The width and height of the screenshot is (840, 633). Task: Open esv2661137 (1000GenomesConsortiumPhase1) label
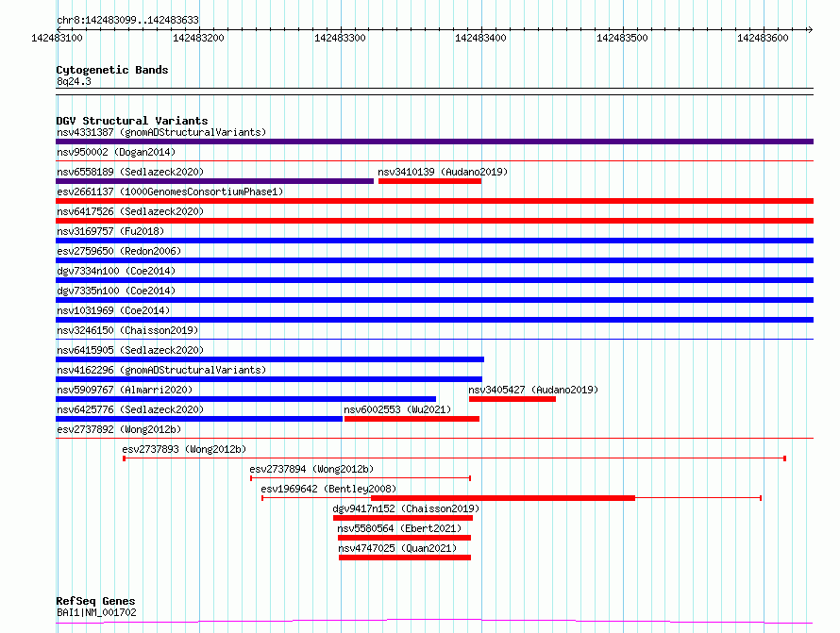[x=170, y=192]
